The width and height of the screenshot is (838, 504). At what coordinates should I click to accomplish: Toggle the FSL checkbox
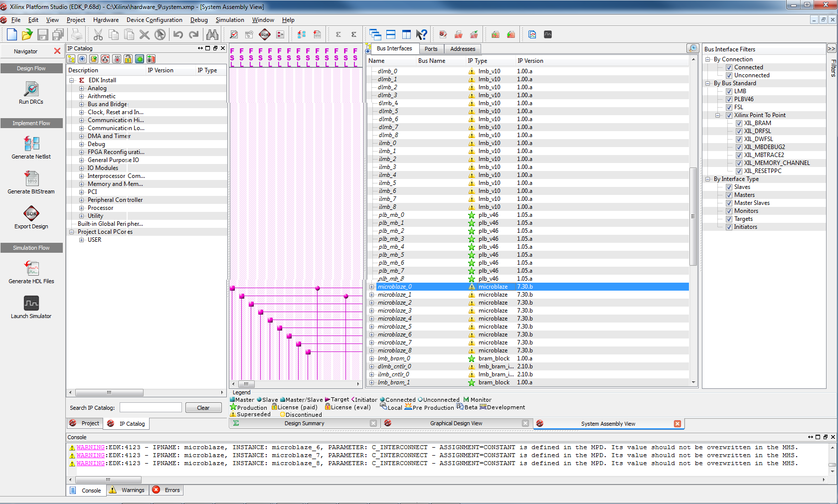pos(729,107)
